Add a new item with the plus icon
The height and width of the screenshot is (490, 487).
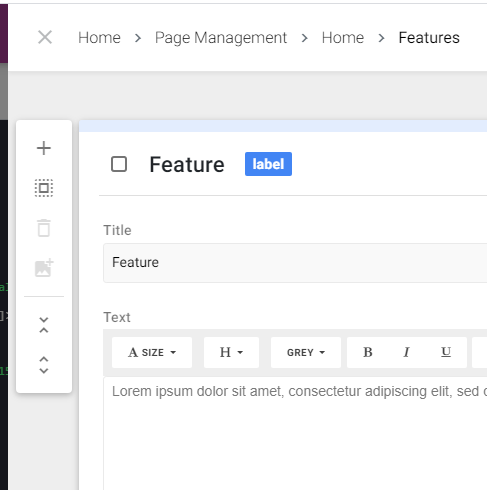44,148
